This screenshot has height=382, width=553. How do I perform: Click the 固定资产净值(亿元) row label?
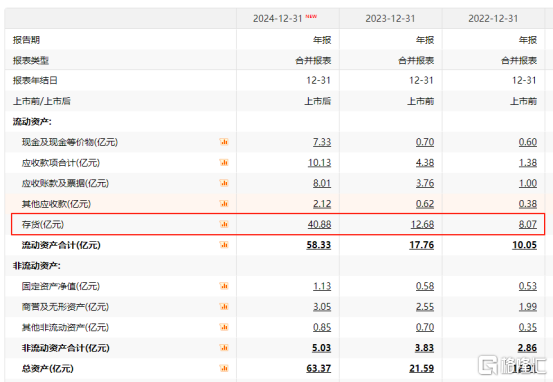pyautogui.click(x=61, y=286)
